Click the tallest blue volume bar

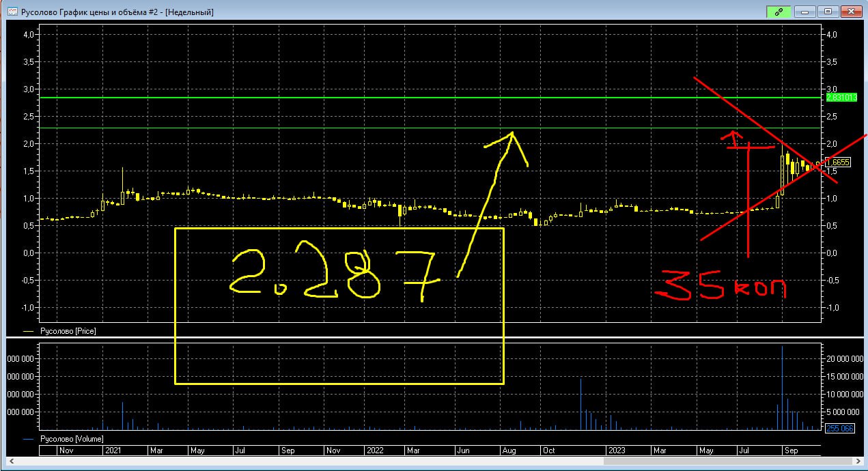point(782,389)
